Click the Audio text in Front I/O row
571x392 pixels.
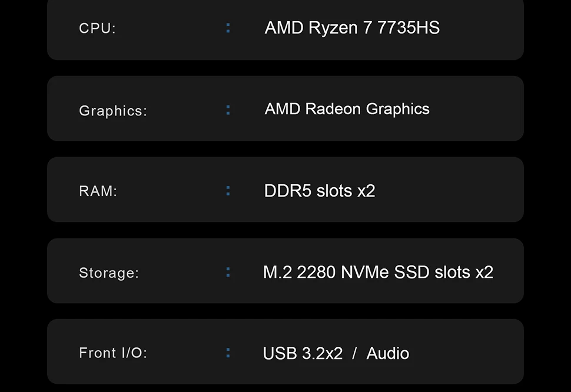pyautogui.click(x=387, y=353)
